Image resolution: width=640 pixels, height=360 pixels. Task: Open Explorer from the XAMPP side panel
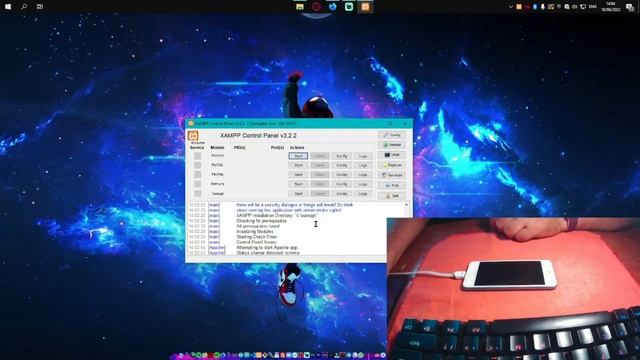tap(392, 165)
